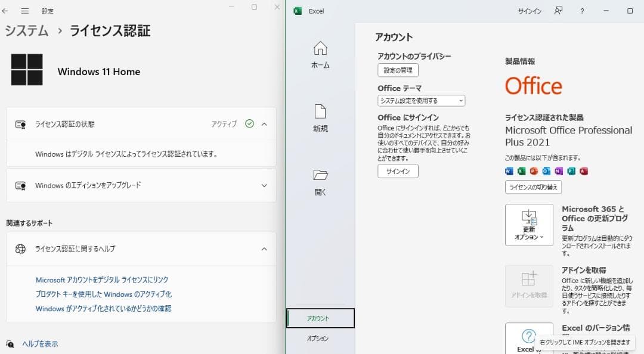Click the ライセンスの切り替え button
Image resolution: width=644 pixels, height=354 pixels.
533,187
